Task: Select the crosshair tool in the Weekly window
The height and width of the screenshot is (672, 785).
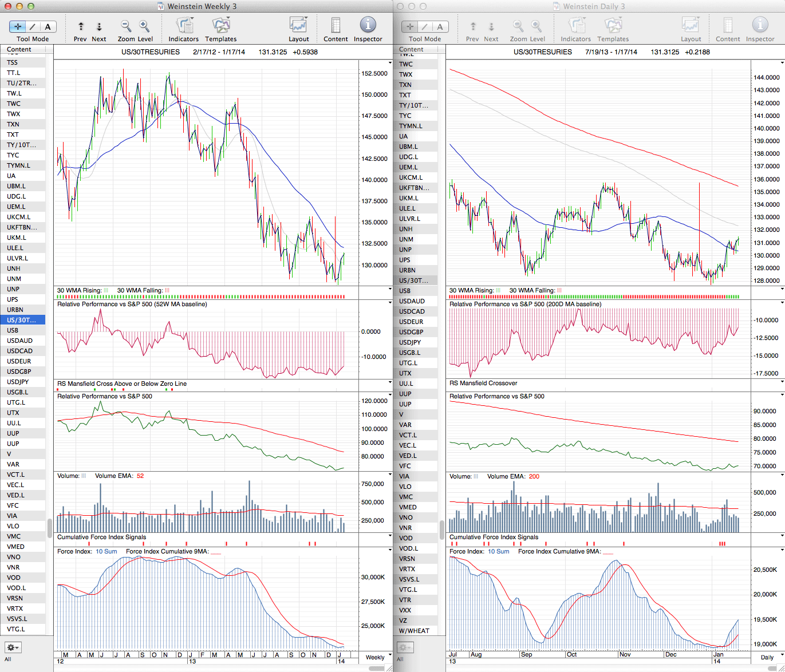Action: click(x=18, y=26)
